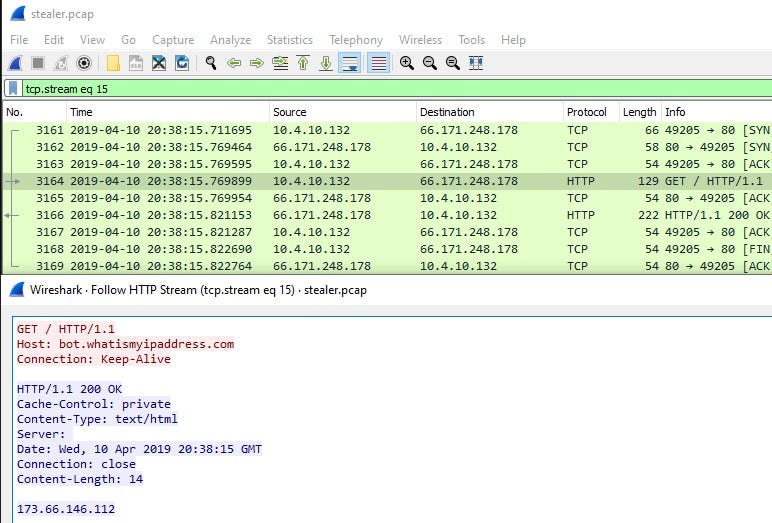This screenshot has width=772, height=523.
Task: Click the Host: bot.whatismyipaddress.com line
Action: 126,344
